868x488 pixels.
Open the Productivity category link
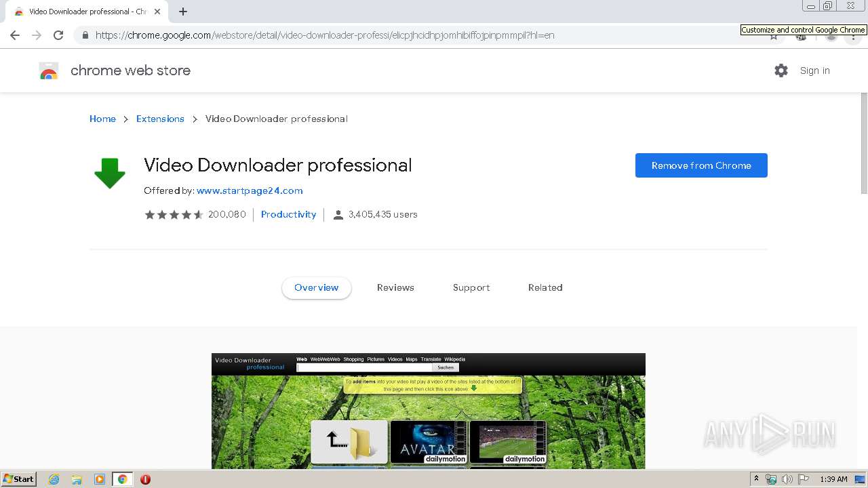tap(289, 215)
